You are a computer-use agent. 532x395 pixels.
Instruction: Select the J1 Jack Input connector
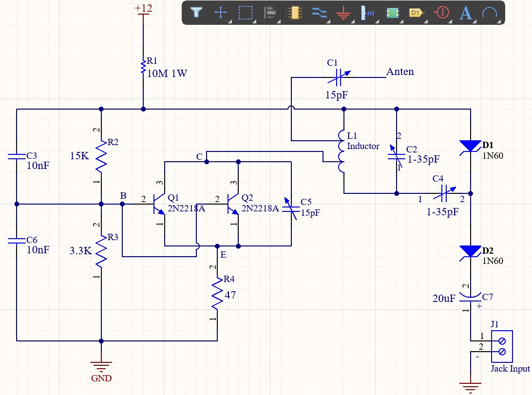click(502, 346)
